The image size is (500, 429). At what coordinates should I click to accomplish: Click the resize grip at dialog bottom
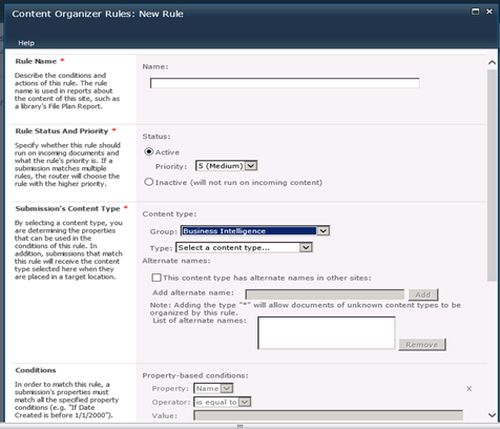240,426
